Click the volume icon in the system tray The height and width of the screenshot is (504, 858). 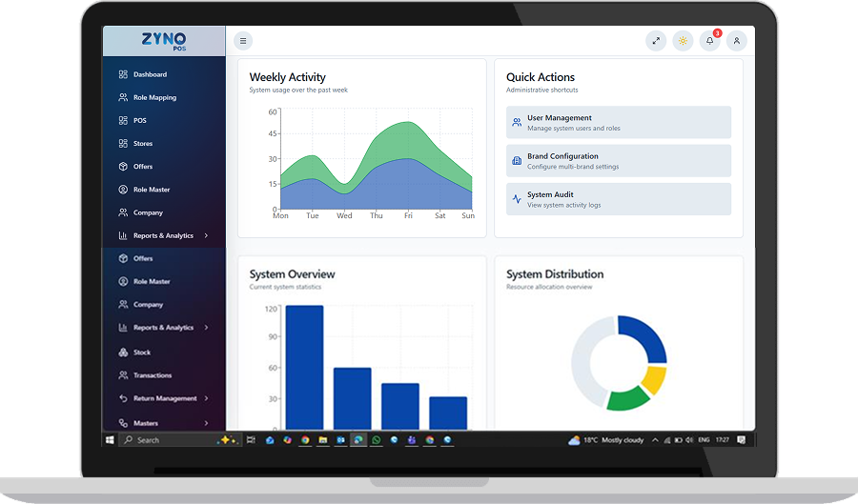click(689, 440)
